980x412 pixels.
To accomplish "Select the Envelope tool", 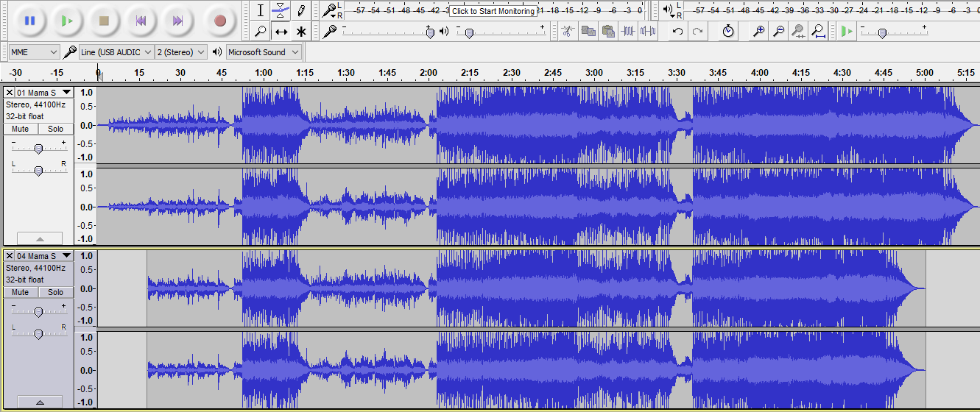I will pos(281,10).
